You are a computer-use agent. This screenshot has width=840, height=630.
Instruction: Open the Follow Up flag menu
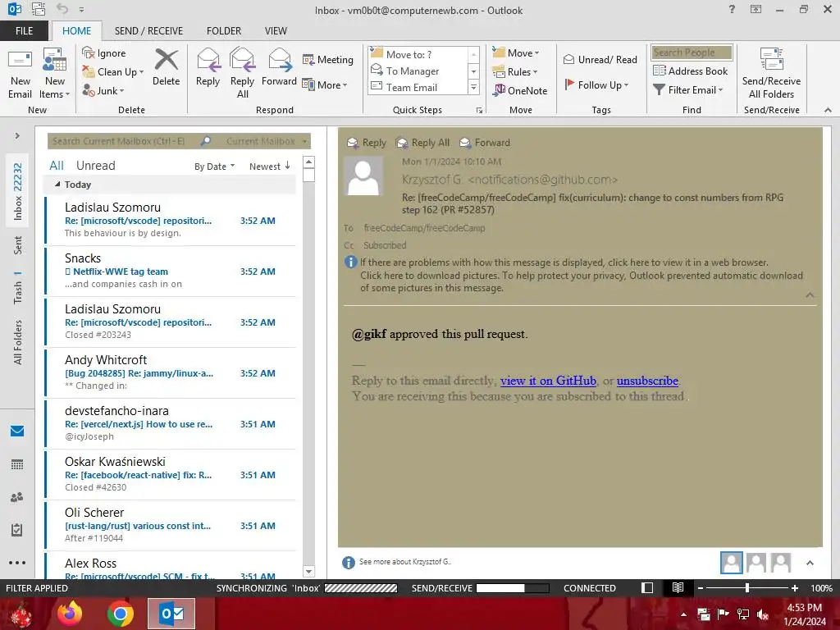(x=596, y=84)
